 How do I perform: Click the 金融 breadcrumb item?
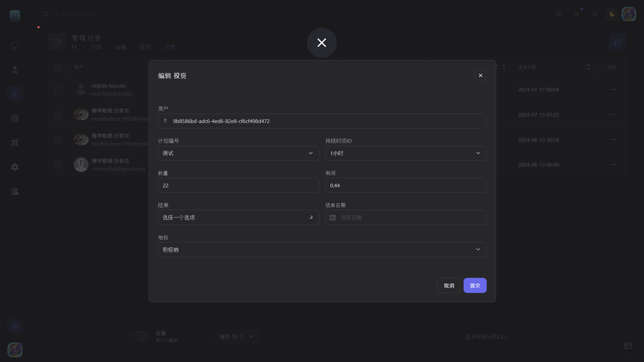point(121,47)
